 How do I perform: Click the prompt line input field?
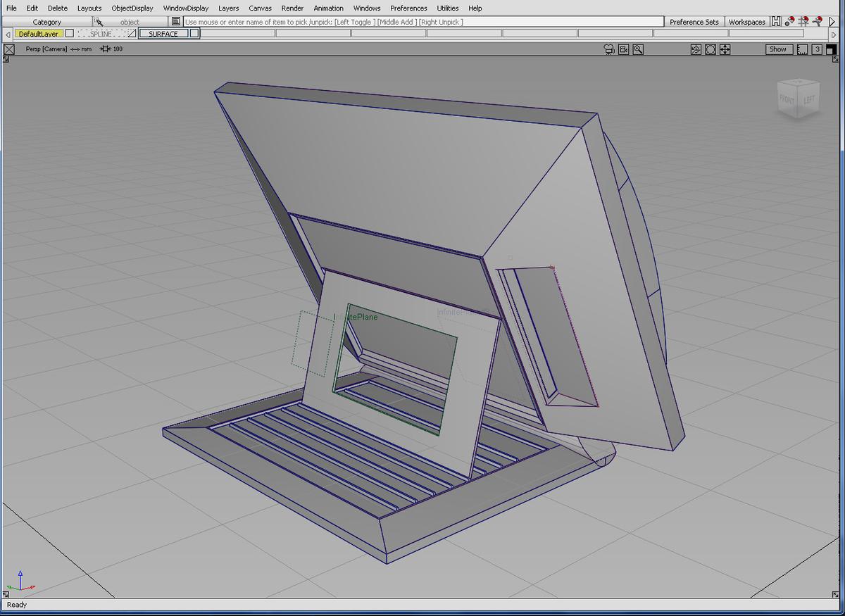423,22
